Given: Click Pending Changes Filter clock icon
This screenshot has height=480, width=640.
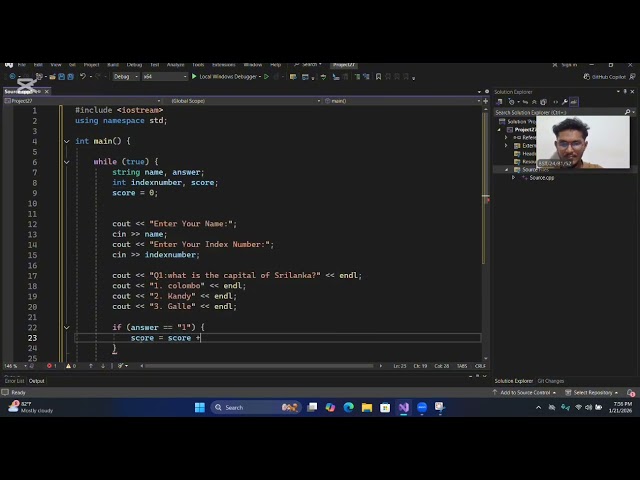Looking at the screenshot, I should pos(511,102).
